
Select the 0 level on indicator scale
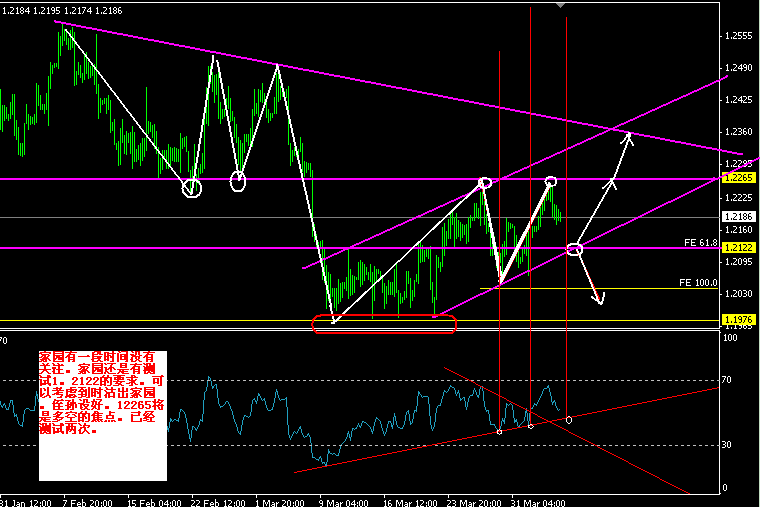pos(725,488)
